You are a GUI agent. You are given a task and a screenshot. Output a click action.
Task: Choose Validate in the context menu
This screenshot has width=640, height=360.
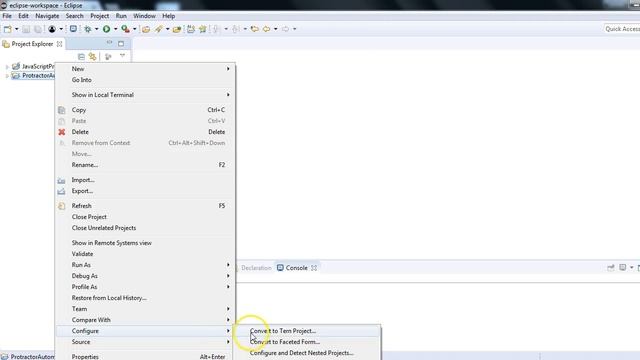145,254
